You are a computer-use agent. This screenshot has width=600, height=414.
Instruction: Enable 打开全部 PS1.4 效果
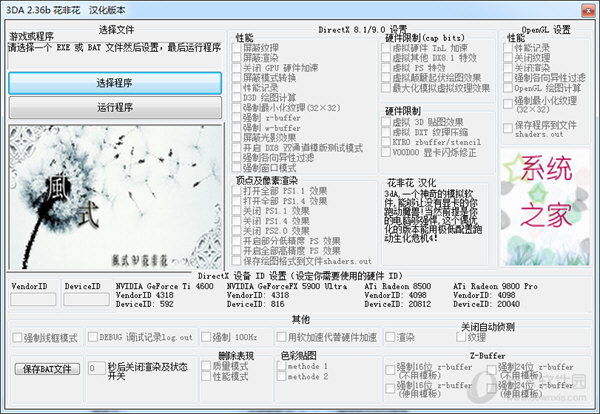(x=236, y=201)
